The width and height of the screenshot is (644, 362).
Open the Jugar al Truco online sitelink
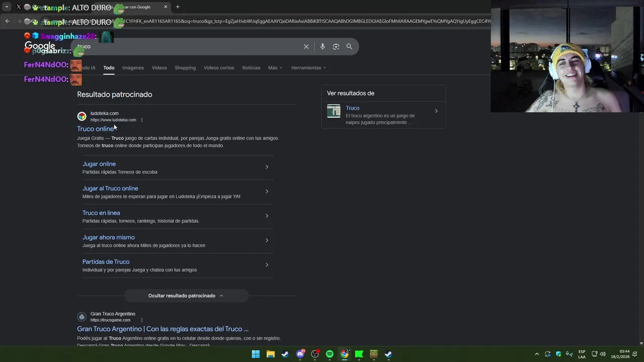click(110, 189)
